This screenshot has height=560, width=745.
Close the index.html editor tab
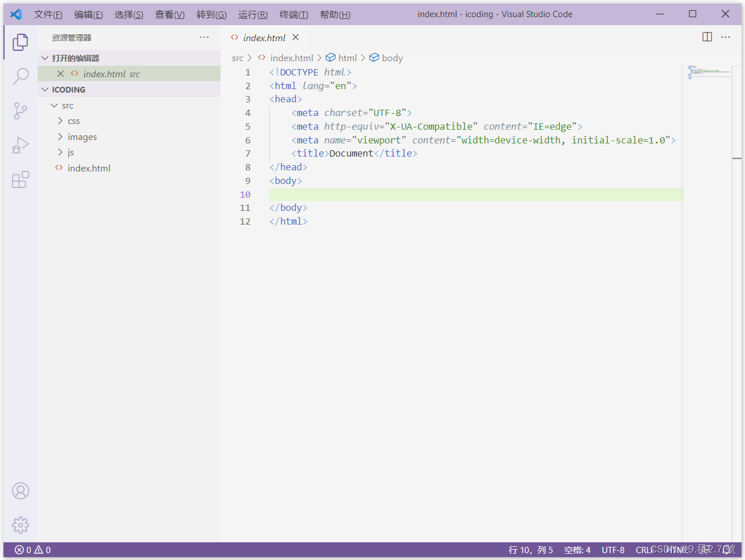[x=295, y=37]
